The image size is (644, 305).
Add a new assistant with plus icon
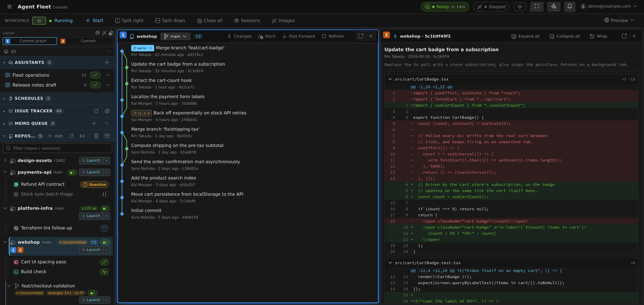[x=107, y=63]
